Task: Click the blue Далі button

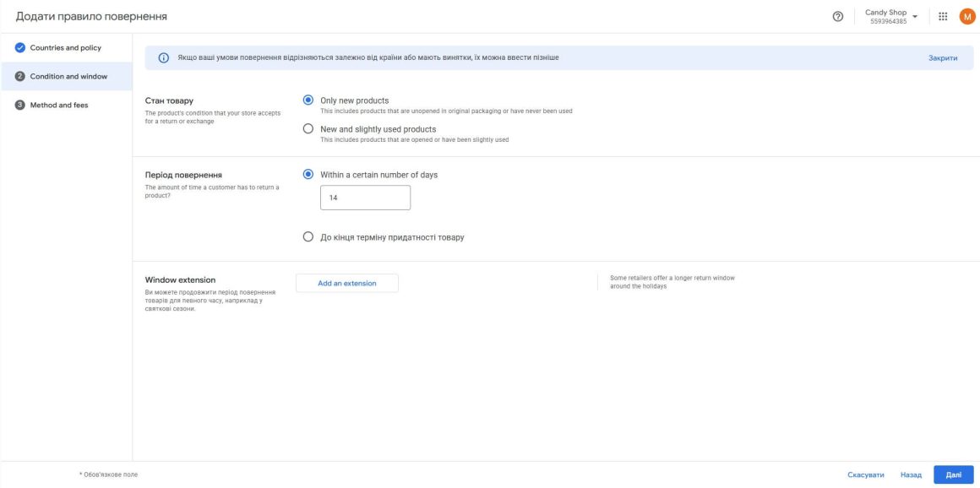Action: (953, 474)
